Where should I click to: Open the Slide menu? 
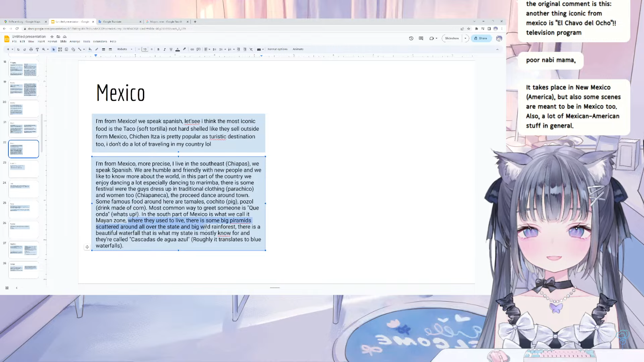pos(63,41)
